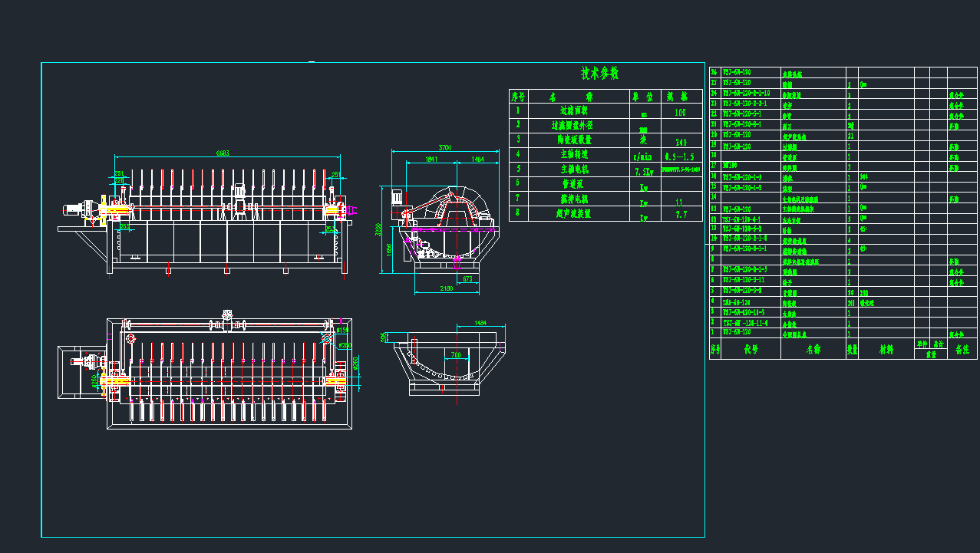Click the vertical dimension '3100' beside the side view
Screen dimensions: 980x553
(379, 229)
